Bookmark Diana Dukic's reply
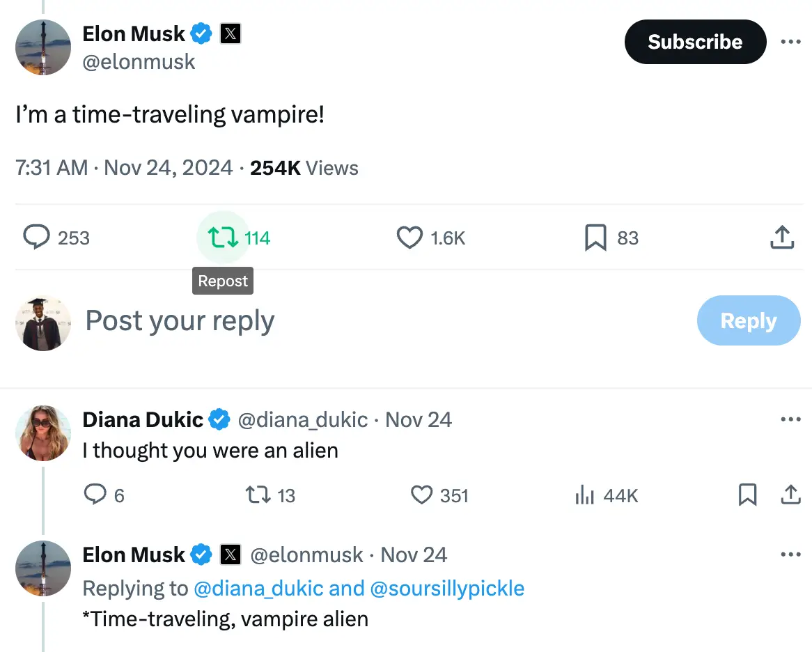The image size is (812, 652). pyautogui.click(x=748, y=495)
